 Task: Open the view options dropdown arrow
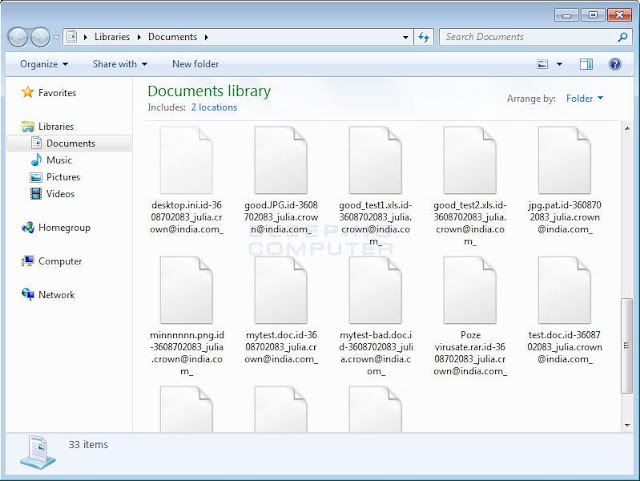coord(559,64)
